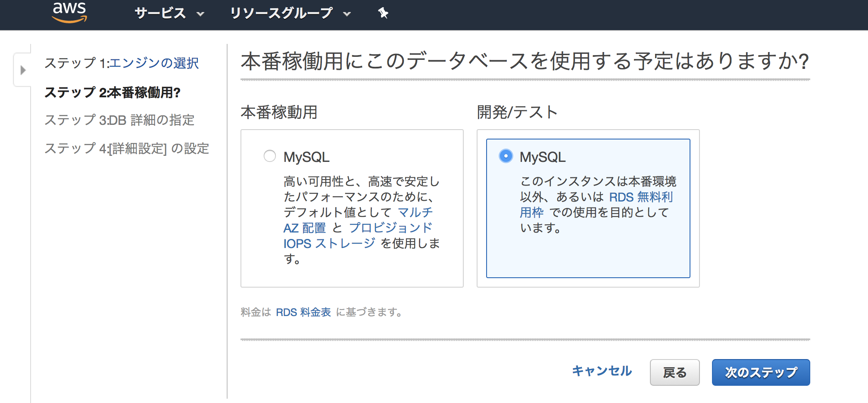Viewport: 868px width, 403px height.
Task: Click the 次のステップ button
Action: [761, 372]
